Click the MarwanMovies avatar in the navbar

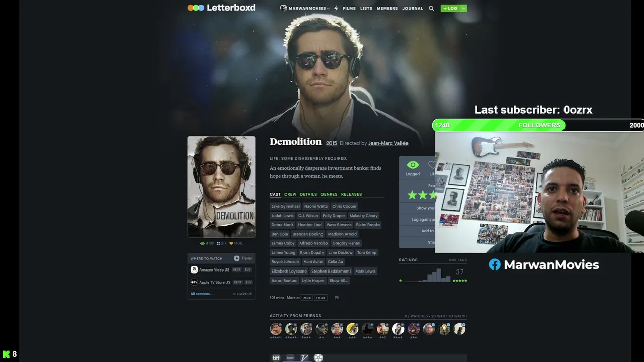[283, 8]
